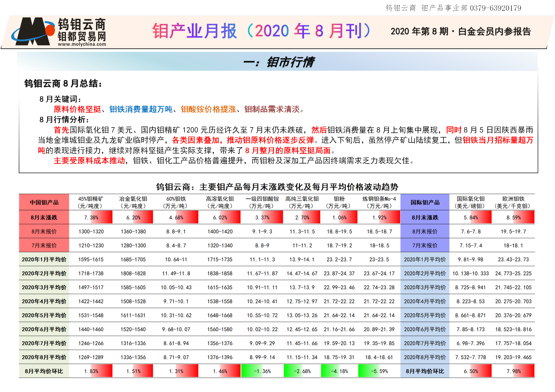
Task: Click the 钨钼云商 logo image
Action: [59, 32]
